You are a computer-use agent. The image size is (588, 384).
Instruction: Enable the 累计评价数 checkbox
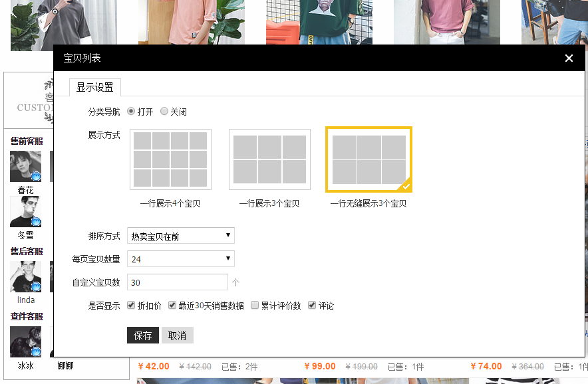pos(255,306)
